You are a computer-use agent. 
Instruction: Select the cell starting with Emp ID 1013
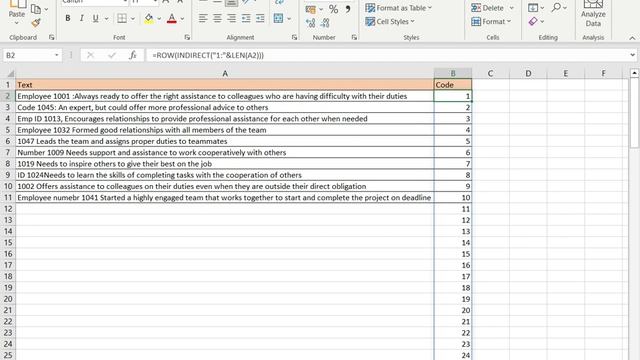[x=224, y=119]
